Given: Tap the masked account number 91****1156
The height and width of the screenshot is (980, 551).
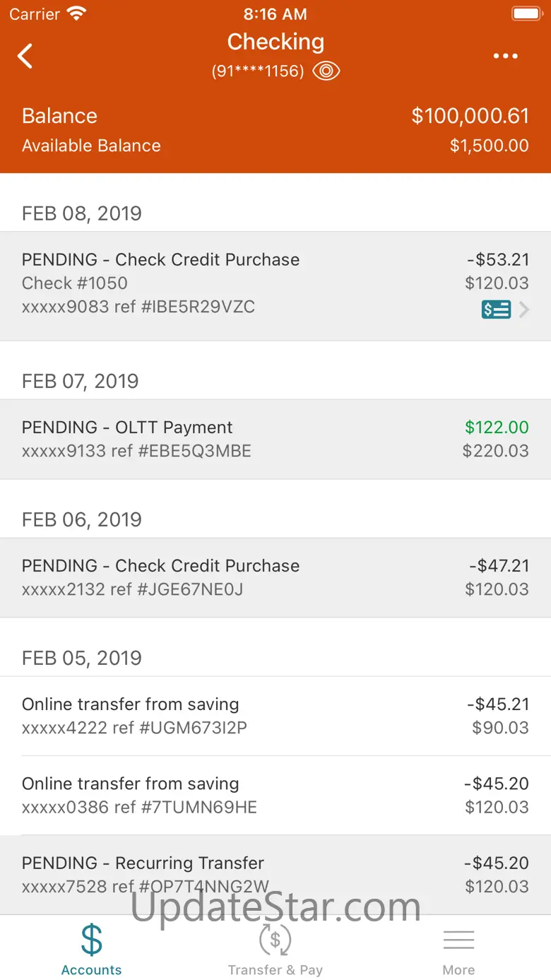Looking at the screenshot, I should coord(258,71).
